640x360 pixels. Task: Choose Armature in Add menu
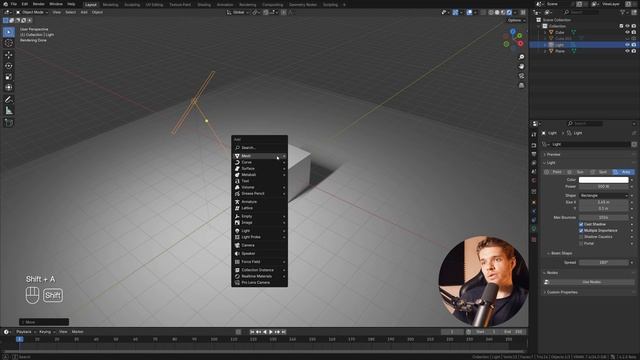(260, 202)
